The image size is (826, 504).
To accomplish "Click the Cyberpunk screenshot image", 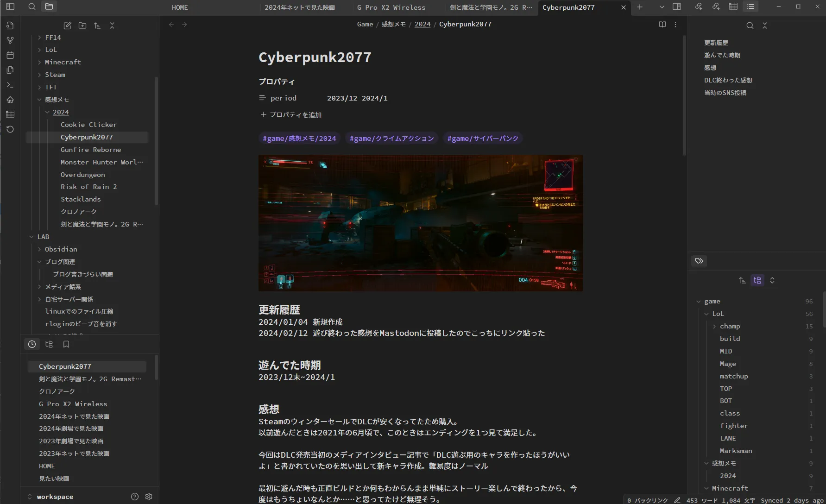I will [421, 223].
